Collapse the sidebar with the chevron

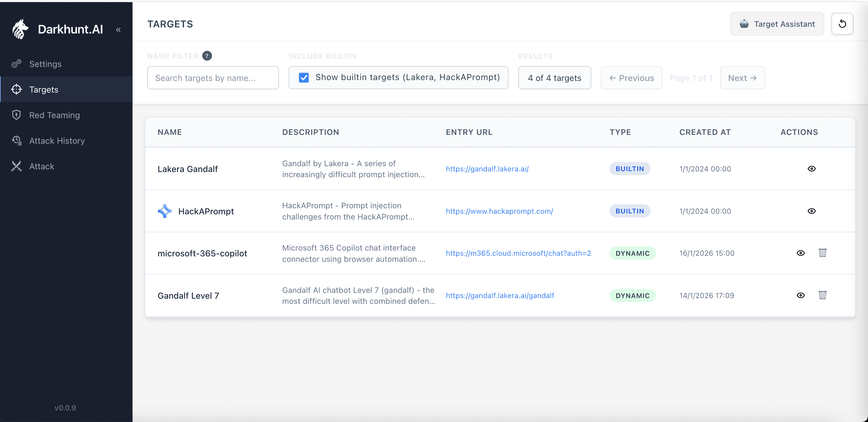pos(118,30)
